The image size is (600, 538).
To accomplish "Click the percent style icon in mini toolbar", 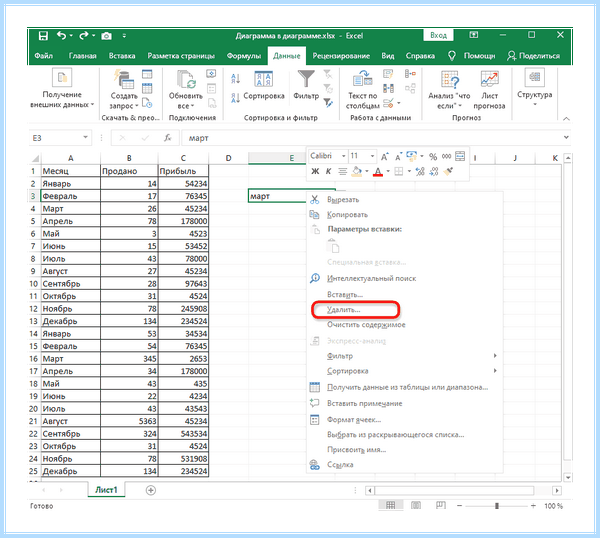I will coord(433,157).
